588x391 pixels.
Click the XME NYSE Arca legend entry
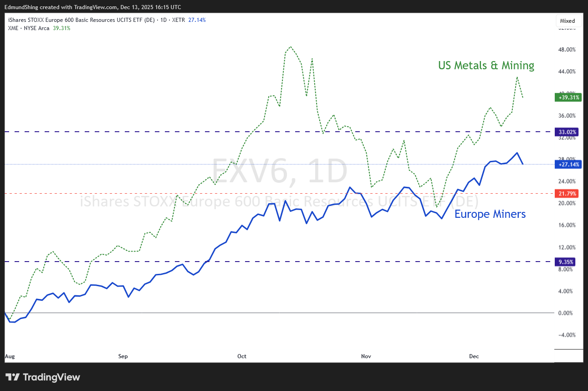[x=39, y=28]
